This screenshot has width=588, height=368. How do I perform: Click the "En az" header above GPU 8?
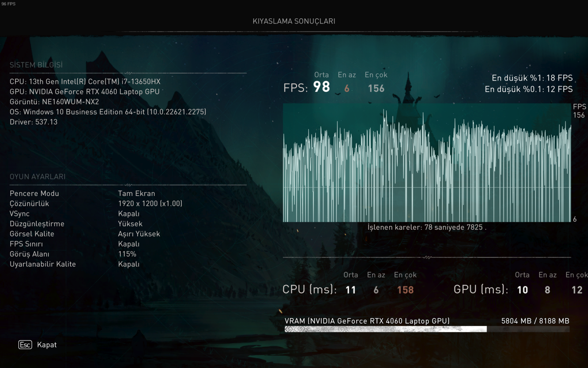tap(548, 275)
